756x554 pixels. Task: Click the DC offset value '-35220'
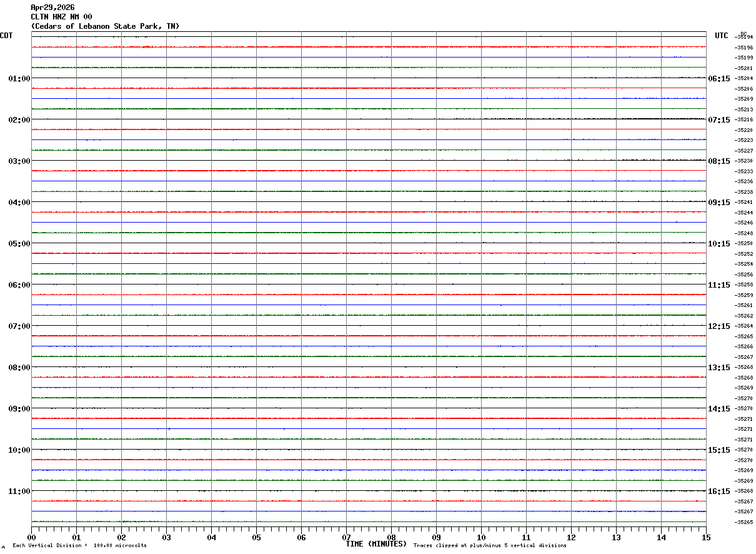click(744, 130)
